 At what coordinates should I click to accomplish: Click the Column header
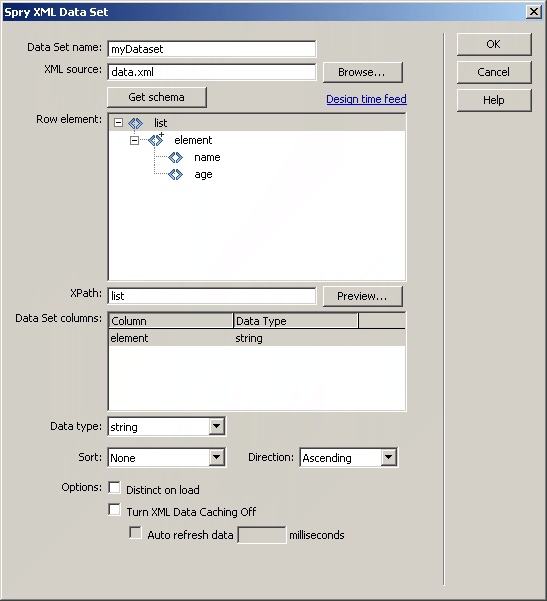pos(171,321)
